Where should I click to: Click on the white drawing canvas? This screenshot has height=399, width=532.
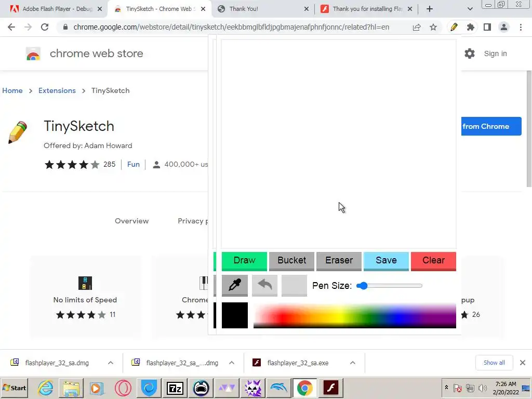339,144
